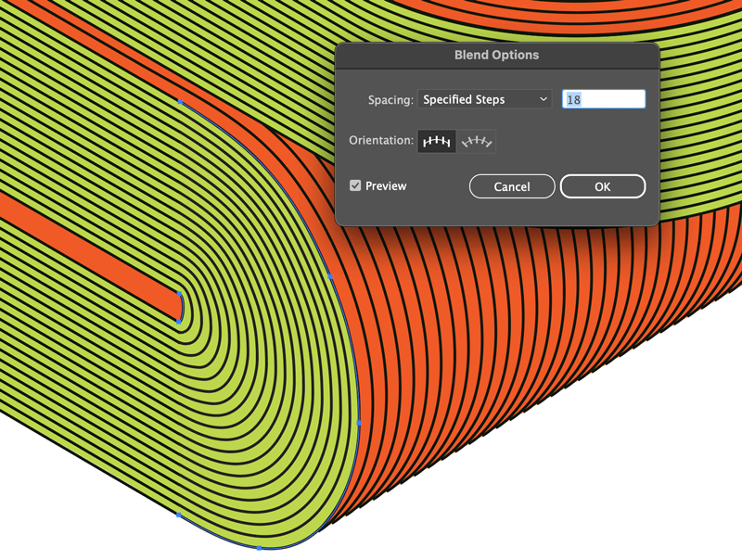The image size is (742, 560).
Task: Click the 'Spacing:' label
Action: point(390,100)
